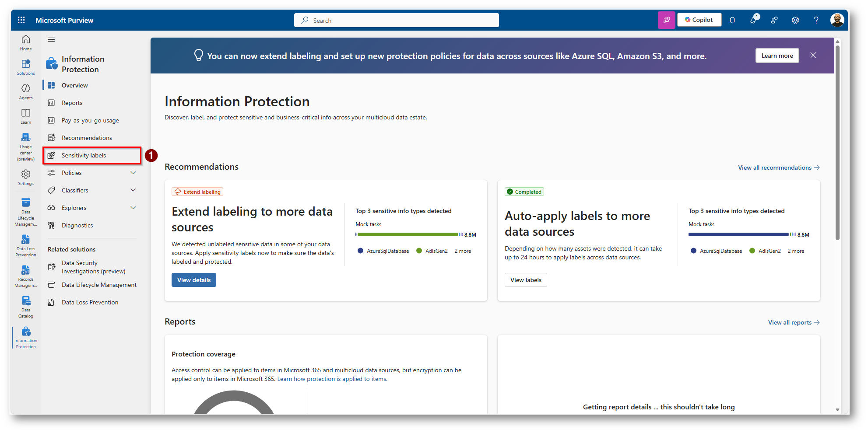Click the Search input field
868x433 pixels.
point(396,20)
